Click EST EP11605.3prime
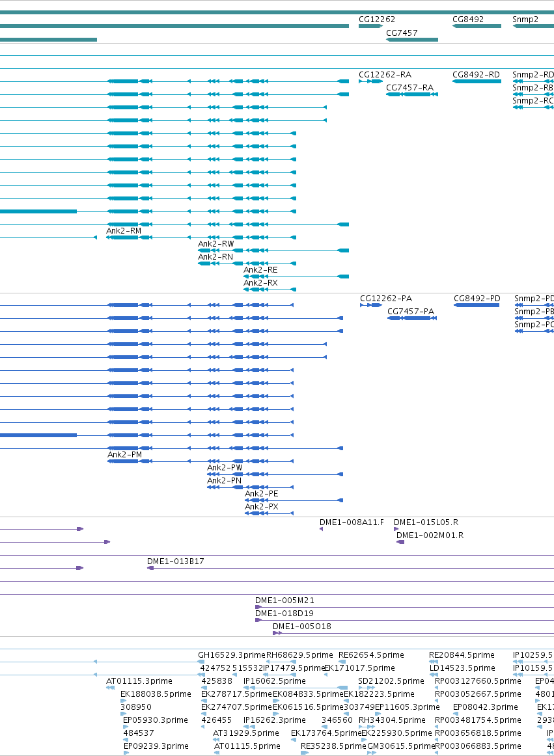 408,707
